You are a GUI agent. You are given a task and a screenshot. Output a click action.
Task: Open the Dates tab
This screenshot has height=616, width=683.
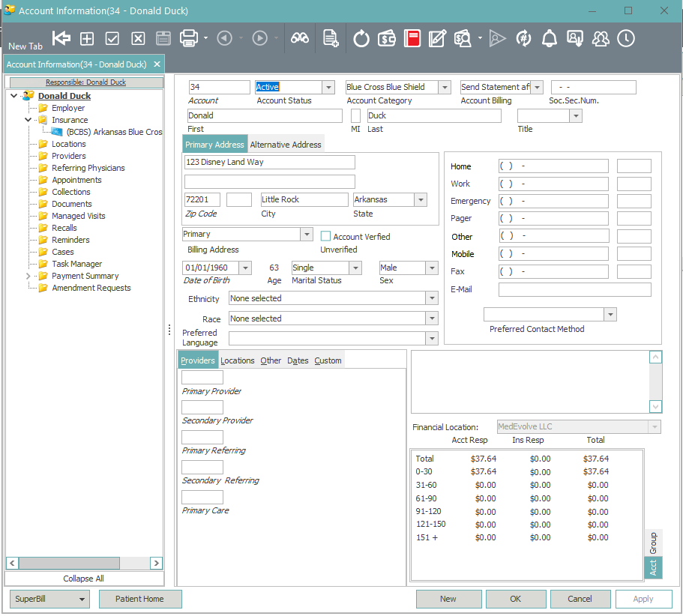(x=298, y=360)
